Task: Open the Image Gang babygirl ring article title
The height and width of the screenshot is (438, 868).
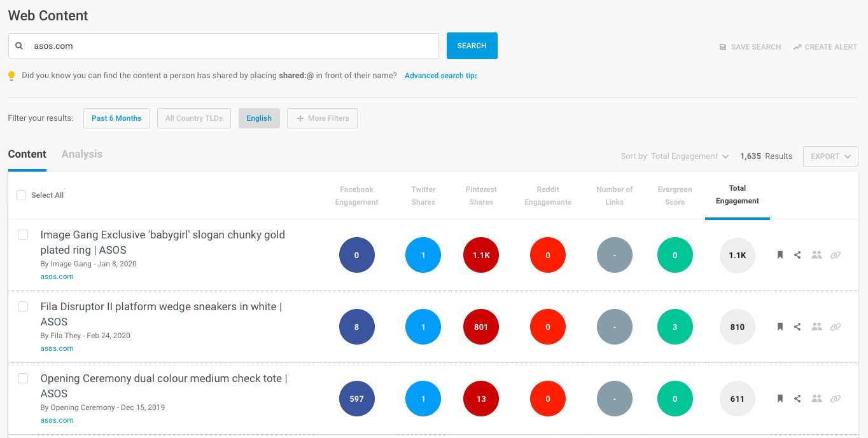Action: pos(163,242)
